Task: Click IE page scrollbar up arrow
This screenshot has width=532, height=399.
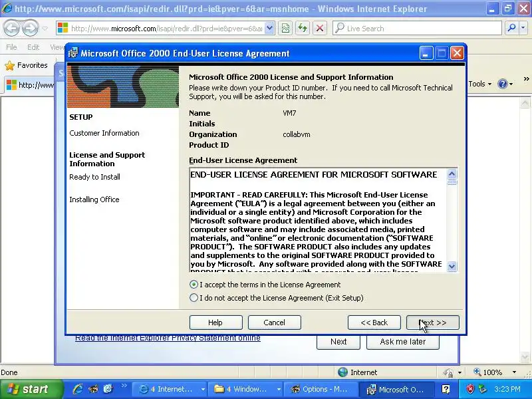Action: [525, 103]
